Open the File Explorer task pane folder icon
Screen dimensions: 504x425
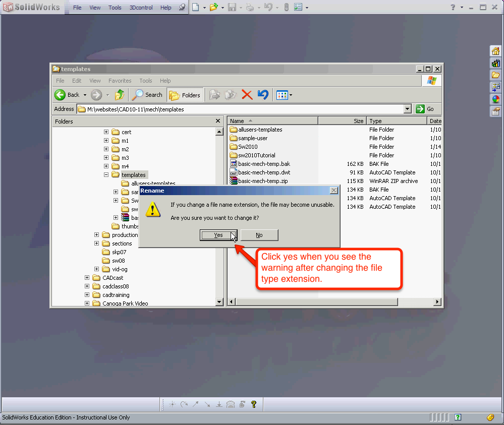[x=496, y=75]
